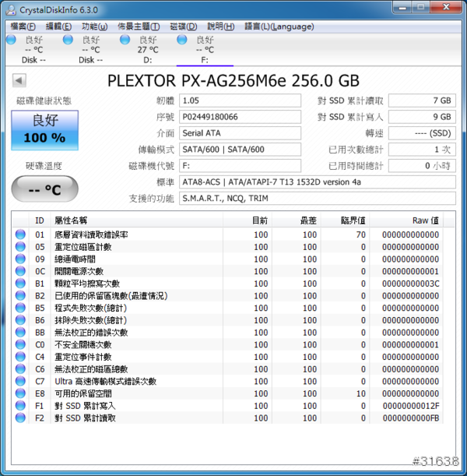This screenshot has width=467, height=476.
Task: Click the serial number field
Action: click(x=240, y=117)
